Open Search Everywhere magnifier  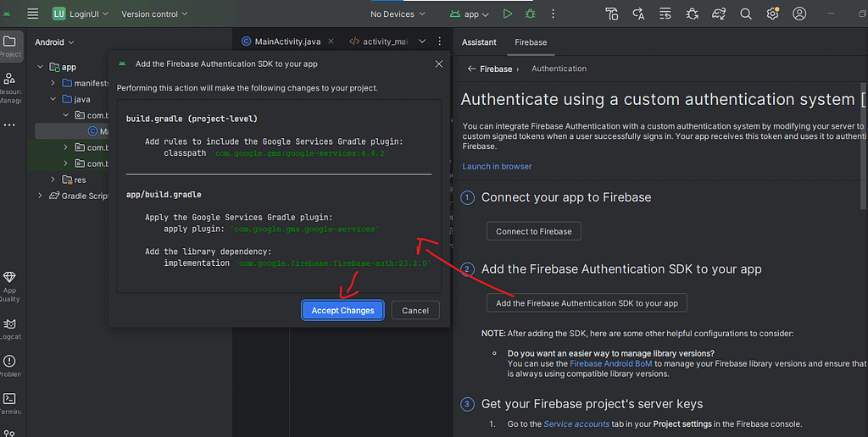746,14
